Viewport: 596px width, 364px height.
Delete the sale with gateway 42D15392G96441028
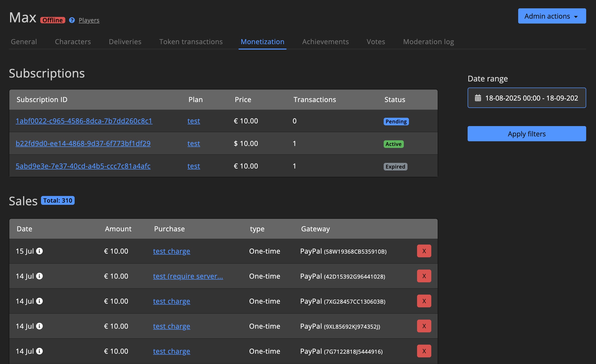click(x=424, y=276)
